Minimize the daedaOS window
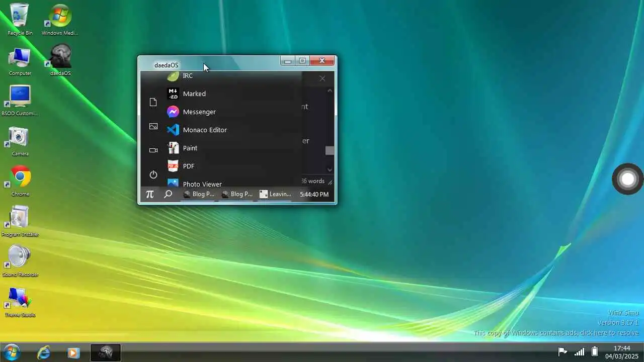The height and width of the screenshot is (362, 644). (x=287, y=61)
